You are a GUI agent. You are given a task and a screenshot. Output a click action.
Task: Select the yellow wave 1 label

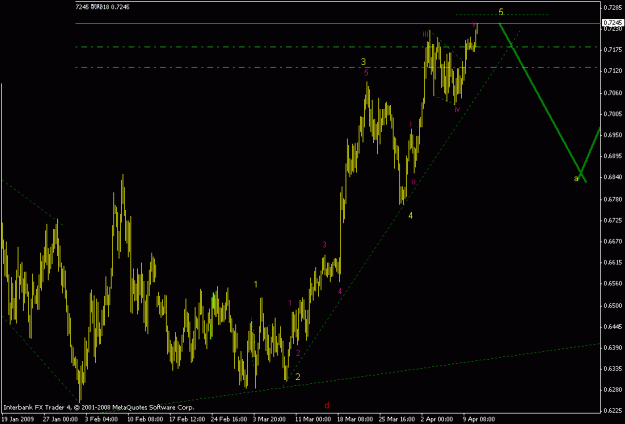(256, 284)
